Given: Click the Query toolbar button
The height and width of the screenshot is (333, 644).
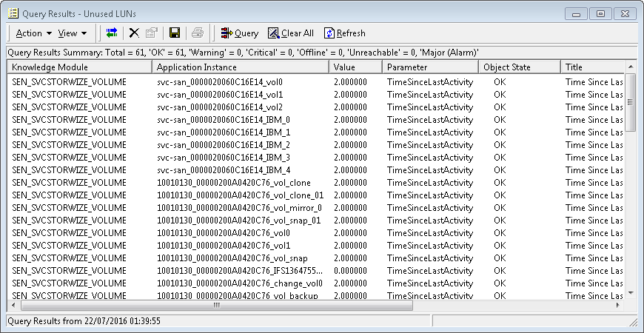Looking at the screenshot, I should click(x=239, y=33).
